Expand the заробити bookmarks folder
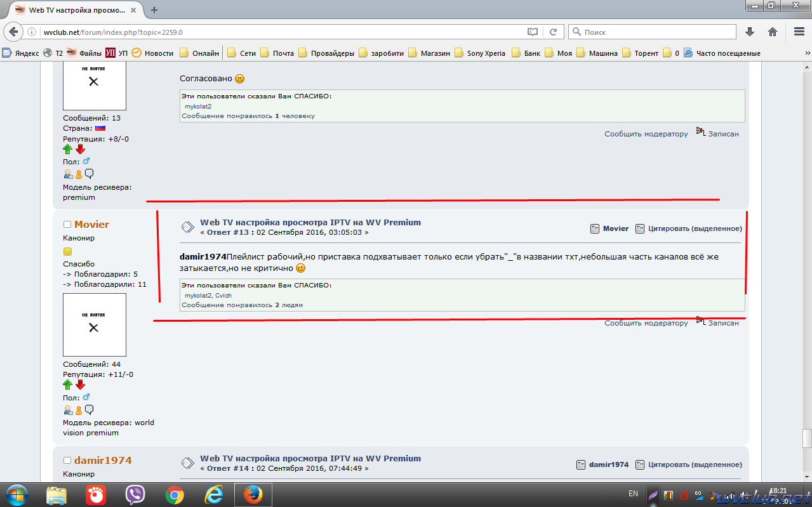The width and height of the screenshot is (812, 507). pos(380,53)
